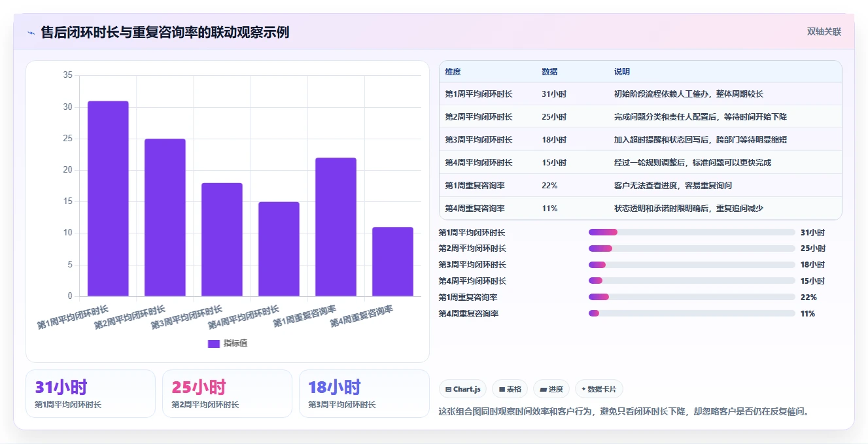Click the 表格 tag chip
Screen dimensions: 868x444
[510, 389]
